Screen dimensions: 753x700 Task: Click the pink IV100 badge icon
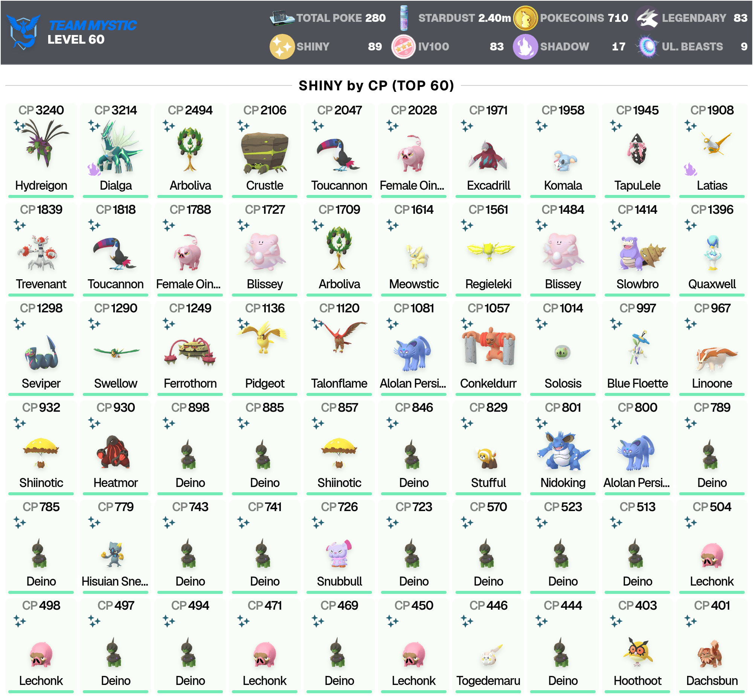[x=403, y=47]
